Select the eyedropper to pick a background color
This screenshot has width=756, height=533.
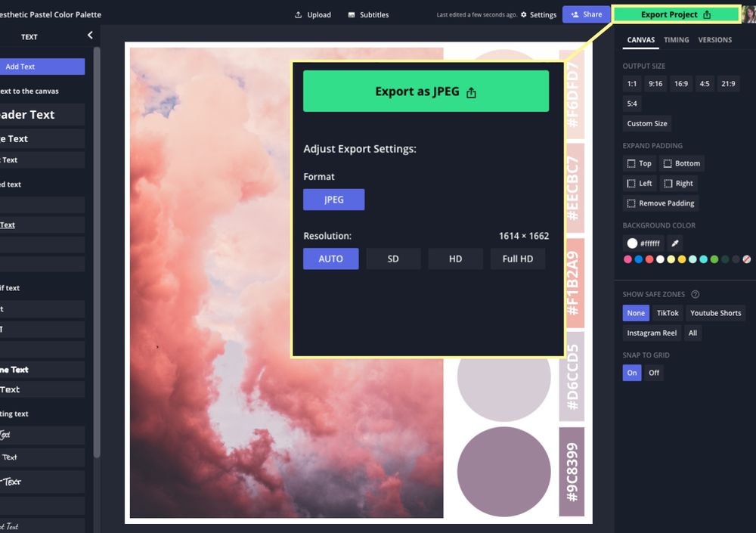pos(674,243)
